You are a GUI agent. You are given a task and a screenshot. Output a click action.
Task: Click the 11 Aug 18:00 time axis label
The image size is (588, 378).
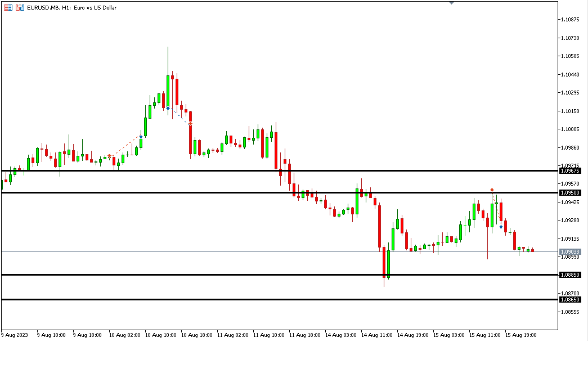click(304, 335)
